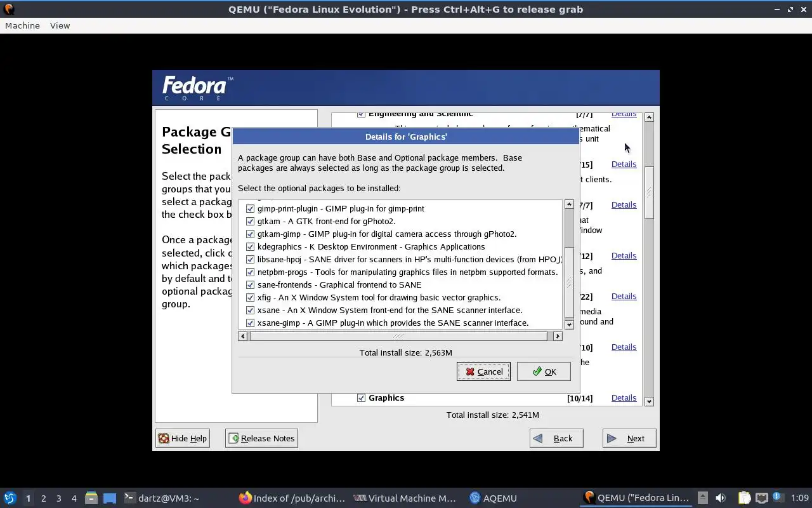This screenshot has height=508, width=812.
Task: Click the package list scroll-left arrow
Action: (x=242, y=336)
